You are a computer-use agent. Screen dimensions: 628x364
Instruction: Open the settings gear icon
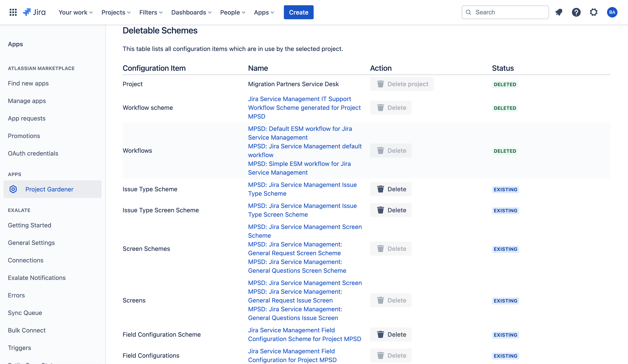tap(594, 12)
